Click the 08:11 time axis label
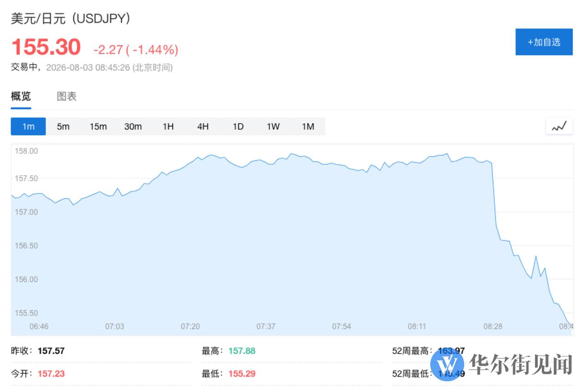The image size is (583, 392). (x=417, y=326)
